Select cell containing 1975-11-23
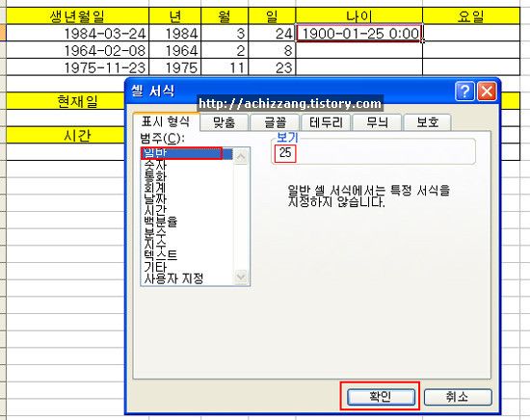 tap(77, 67)
